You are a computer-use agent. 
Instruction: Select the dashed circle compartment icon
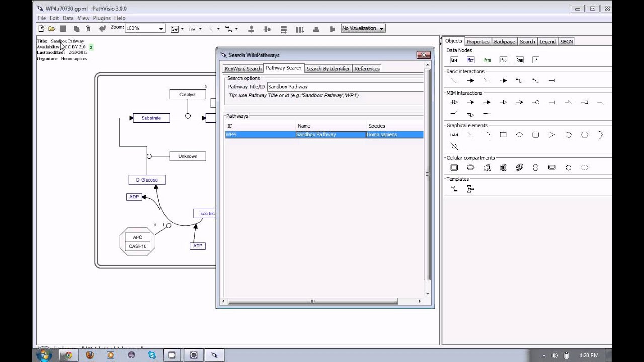pos(585,168)
